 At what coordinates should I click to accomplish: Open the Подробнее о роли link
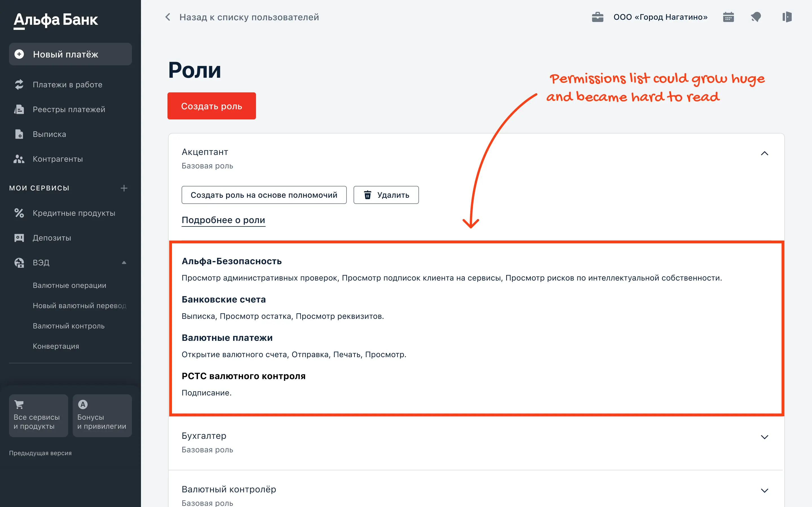click(223, 220)
